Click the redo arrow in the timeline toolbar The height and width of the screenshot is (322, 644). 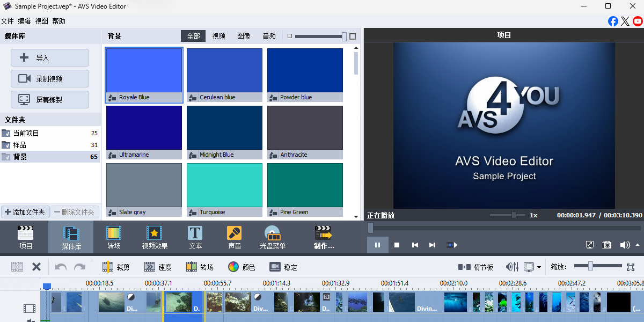point(79,267)
